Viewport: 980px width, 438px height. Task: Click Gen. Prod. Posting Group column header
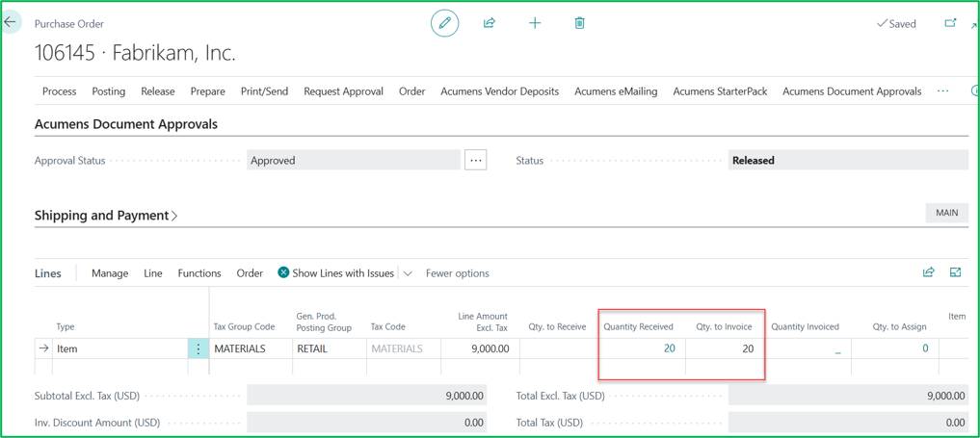[324, 322]
